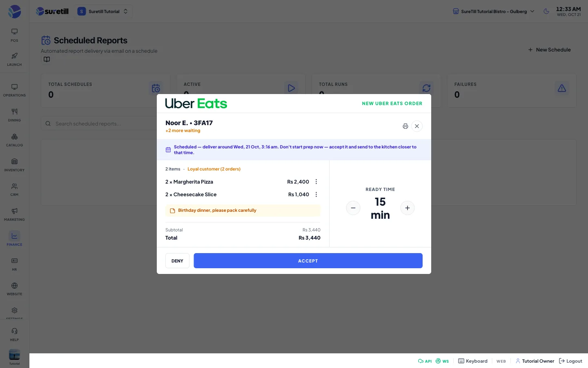Screen dimensions: 588x368
Task: Open the Dining section
Action: click(x=14, y=115)
